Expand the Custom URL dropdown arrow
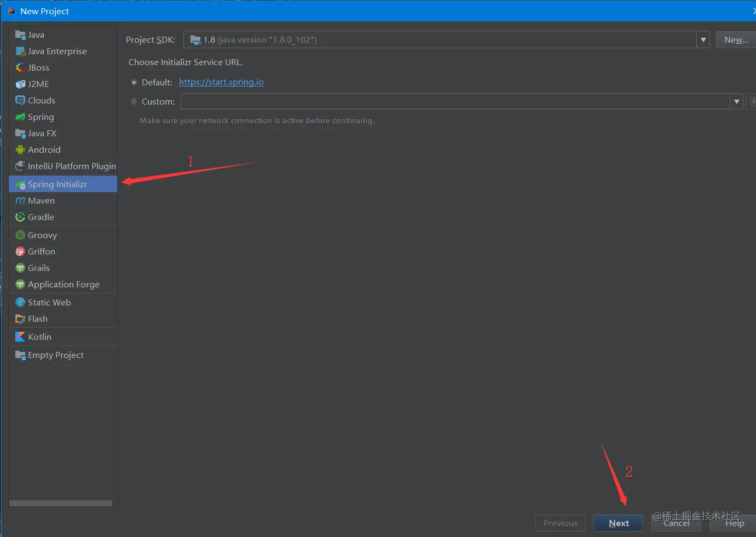 [737, 102]
